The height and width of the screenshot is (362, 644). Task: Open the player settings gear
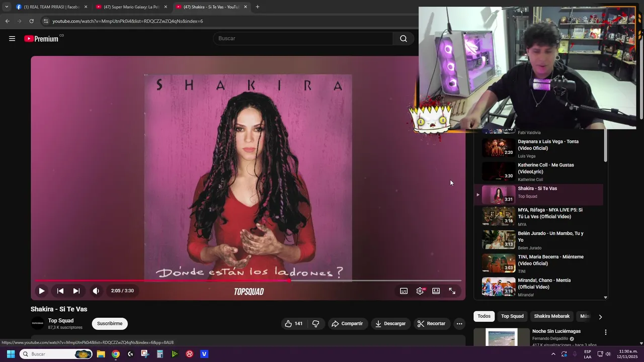[420, 291]
